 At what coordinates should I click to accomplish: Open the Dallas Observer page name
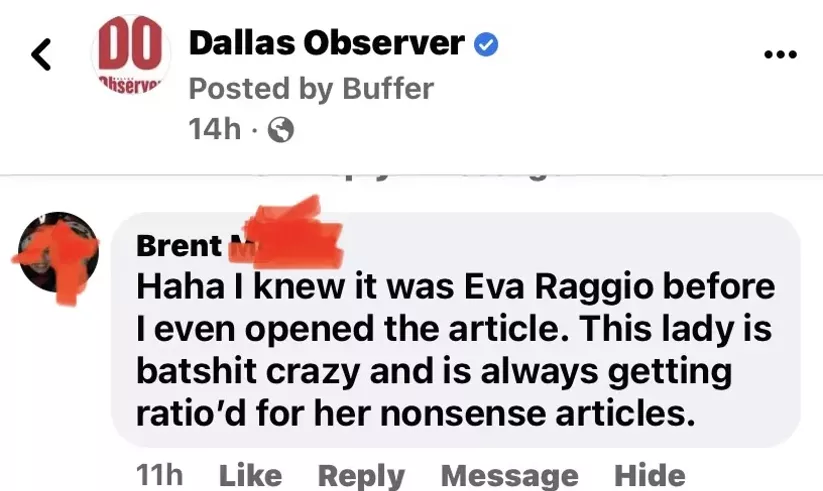pos(326,43)
